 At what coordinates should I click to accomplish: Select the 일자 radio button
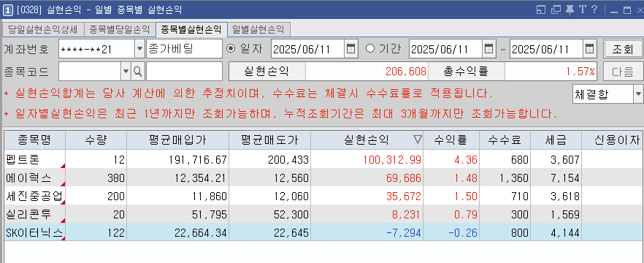click(231, 48)
